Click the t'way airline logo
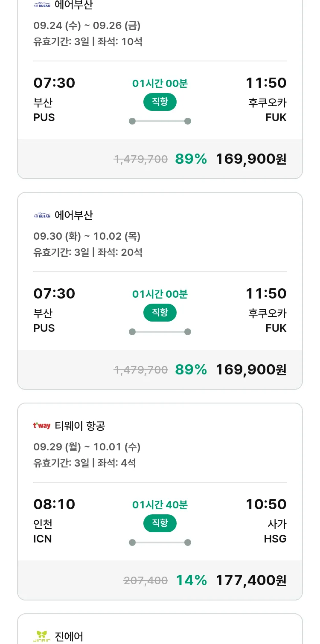 (42, 426)
